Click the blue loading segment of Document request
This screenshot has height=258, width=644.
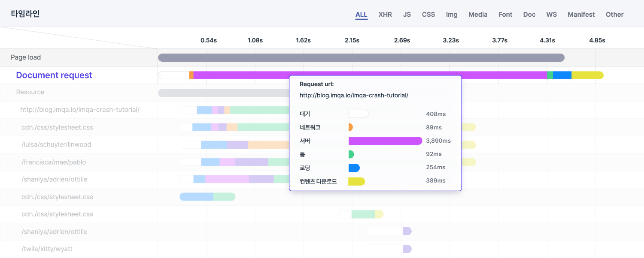[x=562, y=75]
